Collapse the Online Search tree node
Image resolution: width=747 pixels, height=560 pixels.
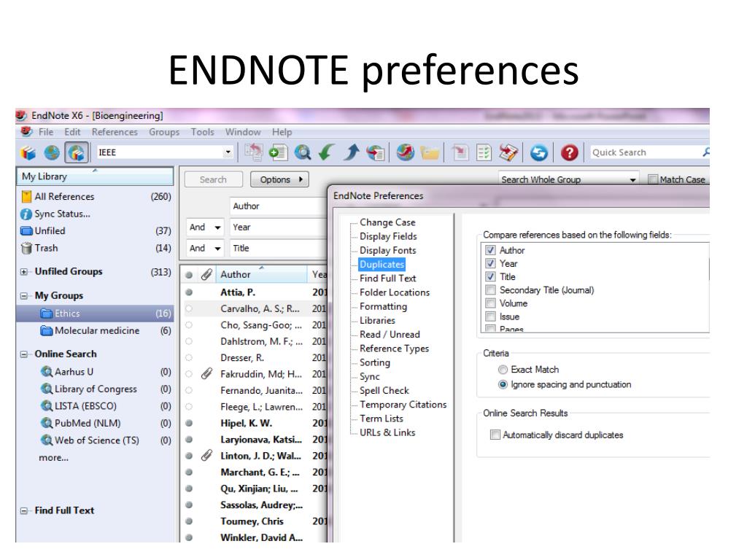[24, 354]
